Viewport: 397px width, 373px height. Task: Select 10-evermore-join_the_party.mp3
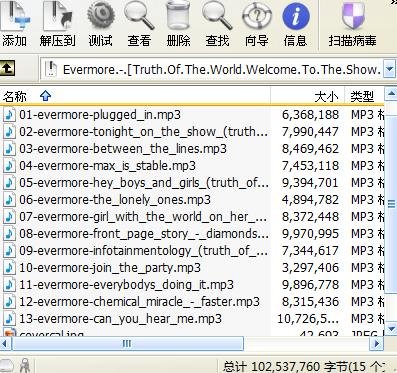click(x=110, y=268)
